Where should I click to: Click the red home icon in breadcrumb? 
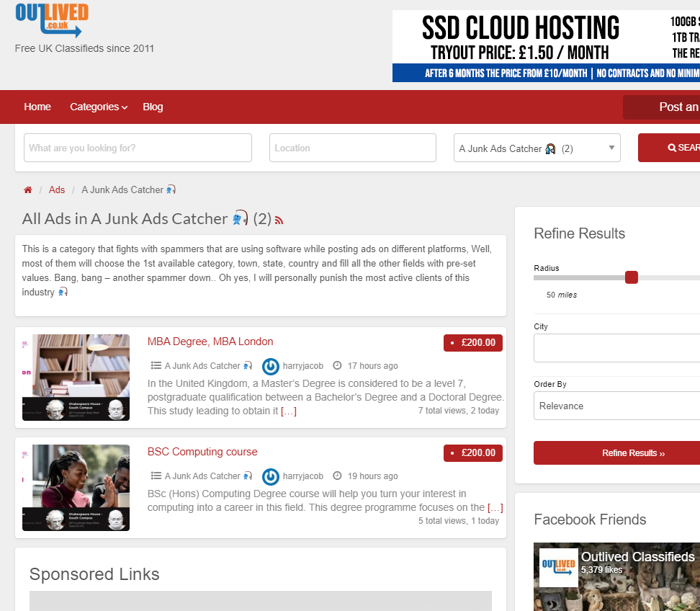pyautogui.click(x=28, y=190)
